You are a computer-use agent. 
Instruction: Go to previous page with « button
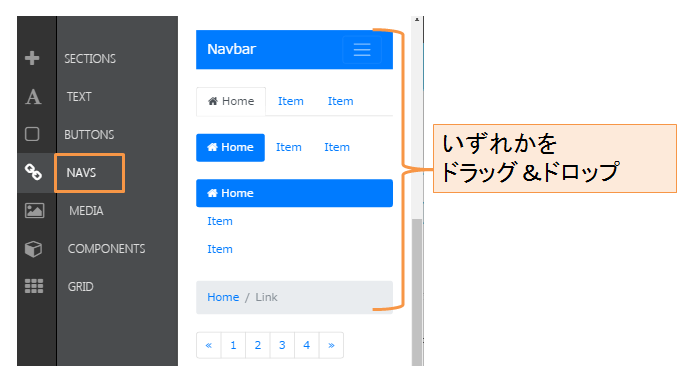click(209, 345)
